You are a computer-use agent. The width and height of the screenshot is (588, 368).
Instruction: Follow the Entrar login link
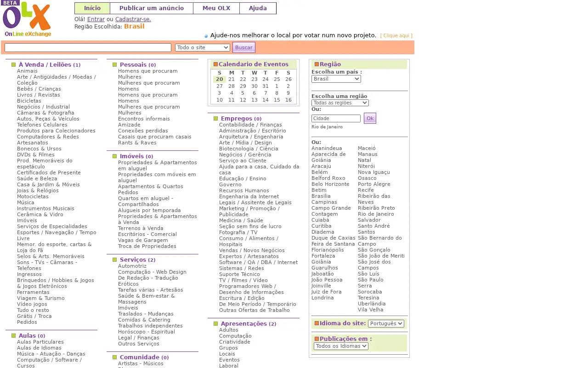96,19
